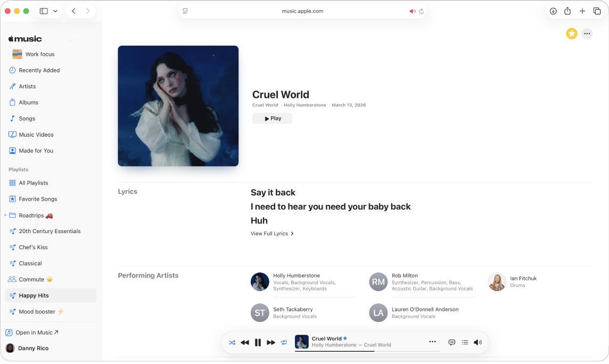The image size is (609, 364).
Task: Skip to the previous track
Action: (x=245, y=343)
